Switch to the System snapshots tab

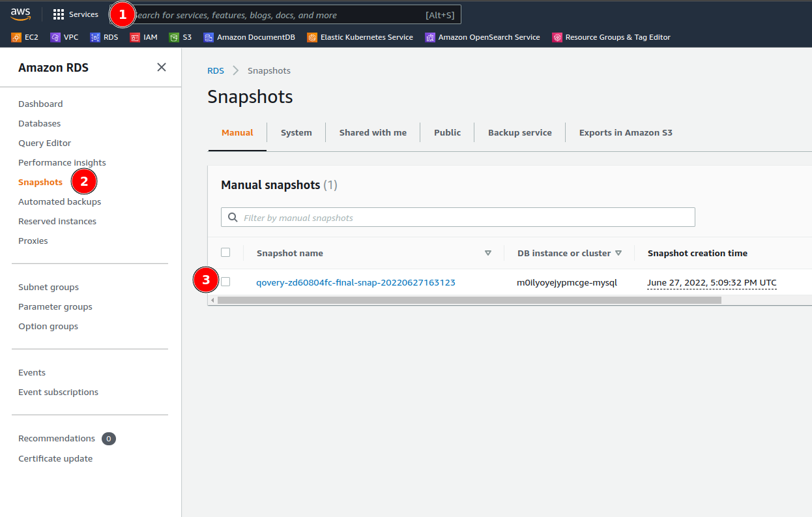coord(296,132)
